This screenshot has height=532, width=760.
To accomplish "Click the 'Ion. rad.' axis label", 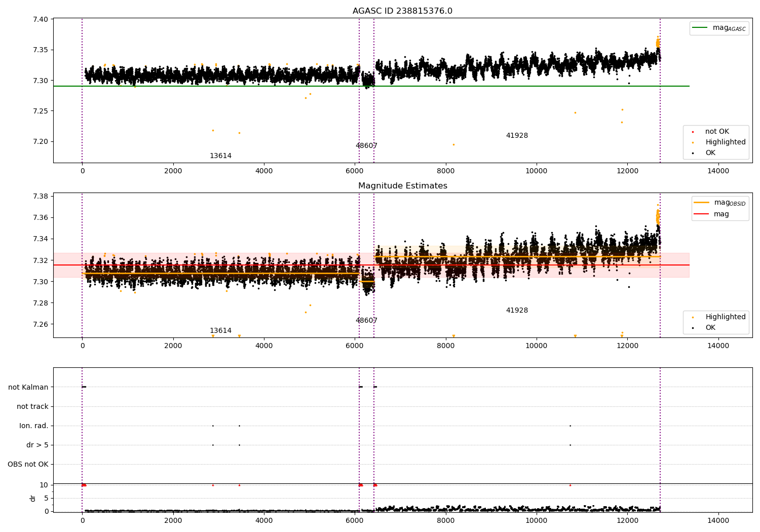I will tap(34, 426).
